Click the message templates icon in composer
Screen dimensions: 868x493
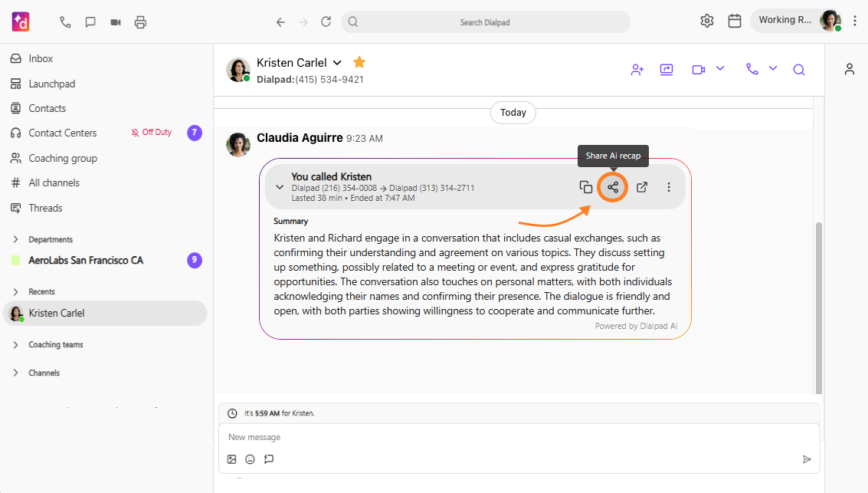(269, 459)
